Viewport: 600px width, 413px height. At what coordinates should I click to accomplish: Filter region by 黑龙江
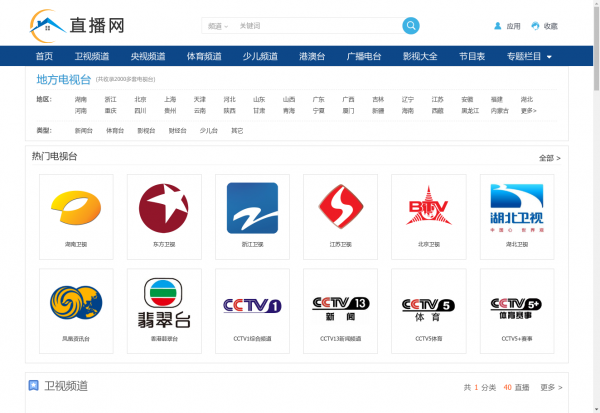click(470, 111)
